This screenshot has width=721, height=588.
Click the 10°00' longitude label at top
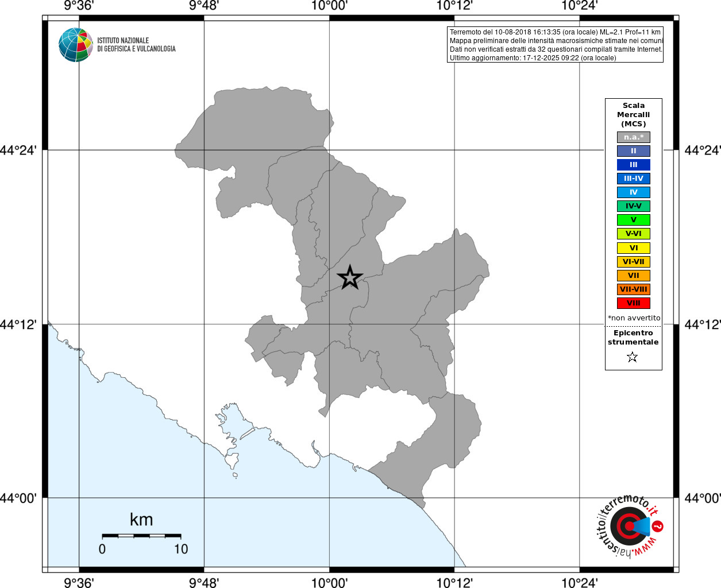329,6
